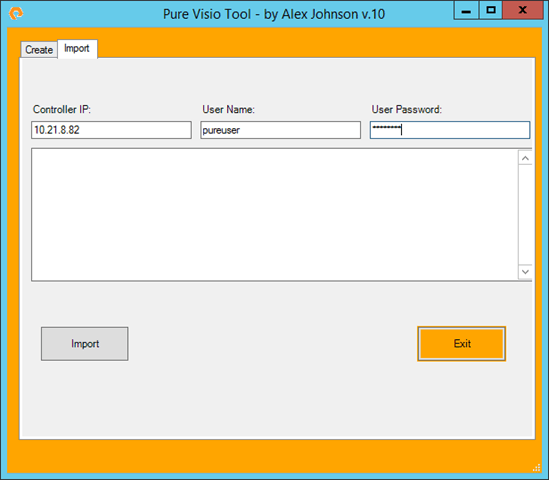Click the scrollbar down arrow in output box

[525, 272]
